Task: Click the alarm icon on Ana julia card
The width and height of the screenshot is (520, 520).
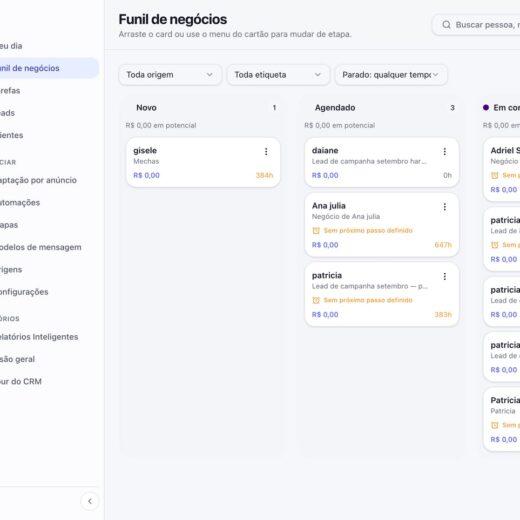Action: 316,231
